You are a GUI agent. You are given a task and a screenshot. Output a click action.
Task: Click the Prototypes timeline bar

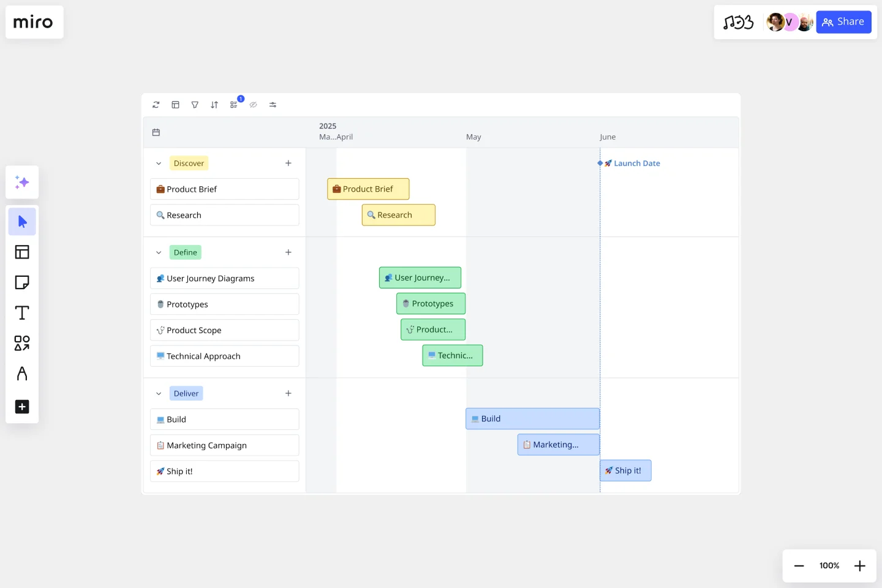[431, 304]
